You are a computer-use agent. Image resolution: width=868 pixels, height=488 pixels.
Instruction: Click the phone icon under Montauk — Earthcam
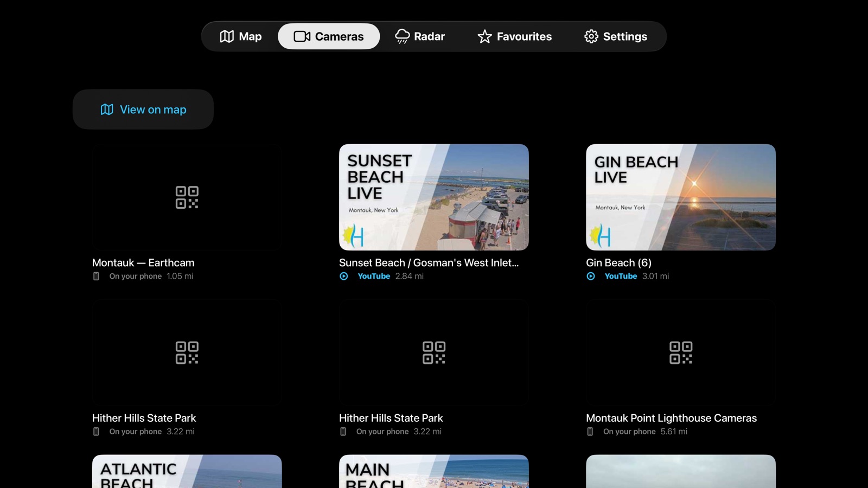(96, 276)
